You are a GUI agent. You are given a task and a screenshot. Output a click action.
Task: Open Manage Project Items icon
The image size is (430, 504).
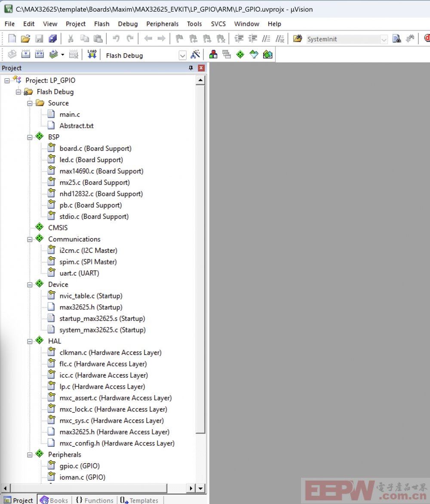coord(213,54)
